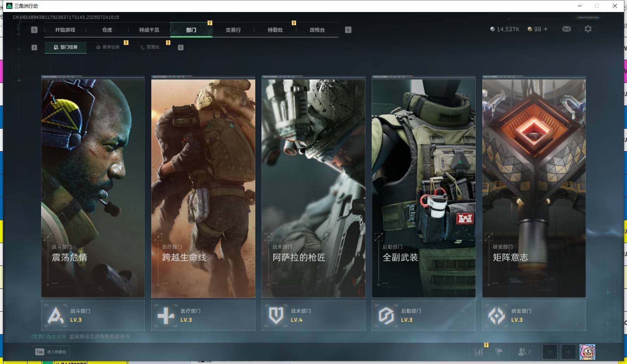Screen dimensions: 627x364
Task: Open the statistics bar chart icon
Action: point(479,352)
